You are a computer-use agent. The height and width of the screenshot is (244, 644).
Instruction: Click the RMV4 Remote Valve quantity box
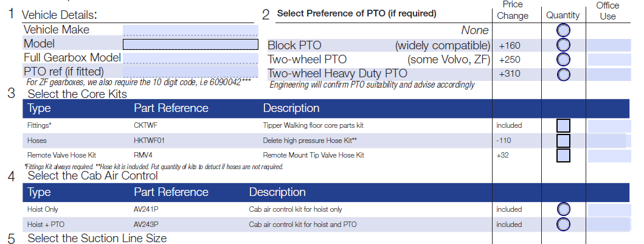click(563, 156)
